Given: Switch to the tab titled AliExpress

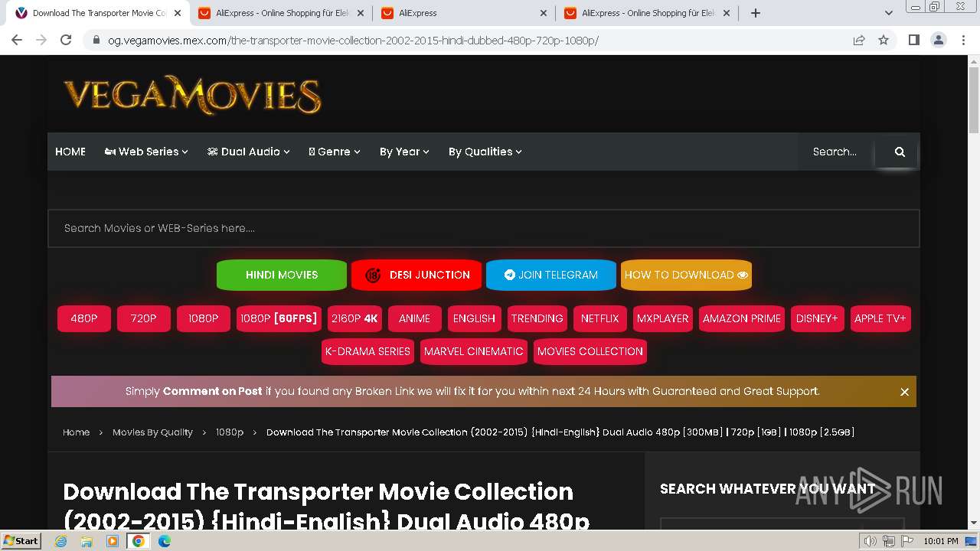Looking at the screenshot, I should pos(463,13).
